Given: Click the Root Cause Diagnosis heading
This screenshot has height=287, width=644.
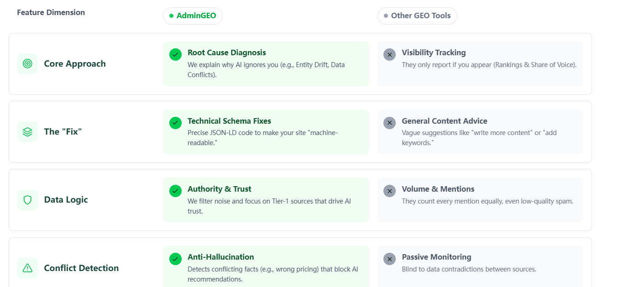Looking at the screenshot, I should pos(226,52).
